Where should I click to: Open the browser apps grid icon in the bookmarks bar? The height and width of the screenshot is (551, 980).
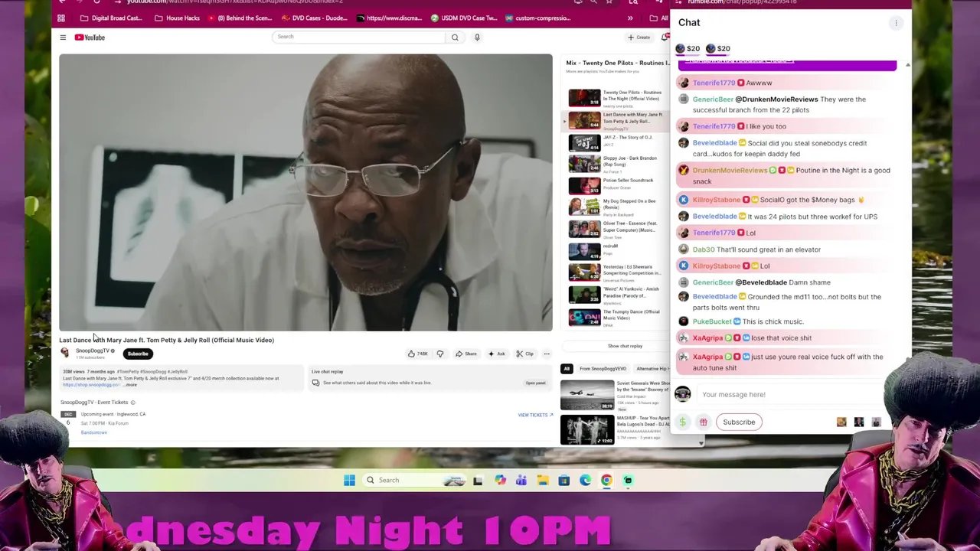(61, 18)
